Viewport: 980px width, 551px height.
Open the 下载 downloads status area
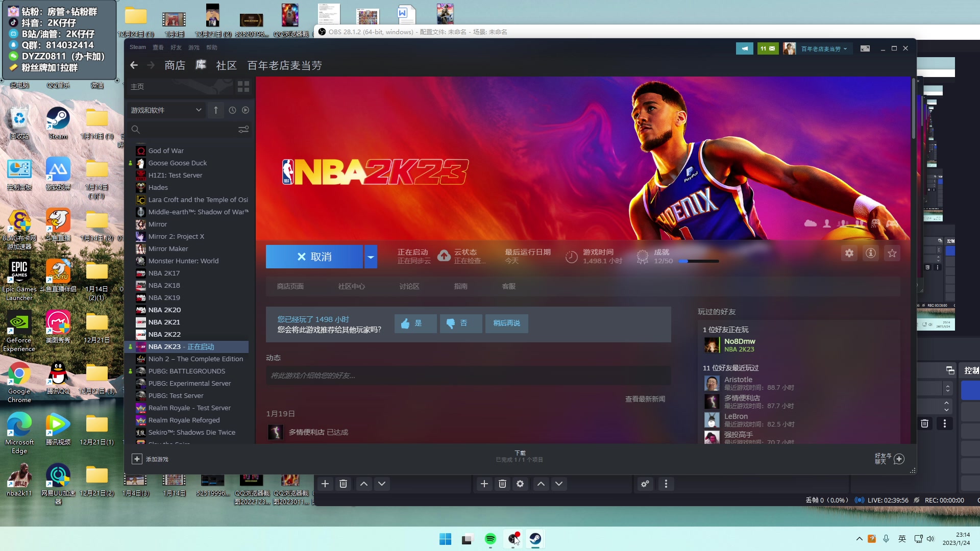pyautogui.click(x=520, y=456)
